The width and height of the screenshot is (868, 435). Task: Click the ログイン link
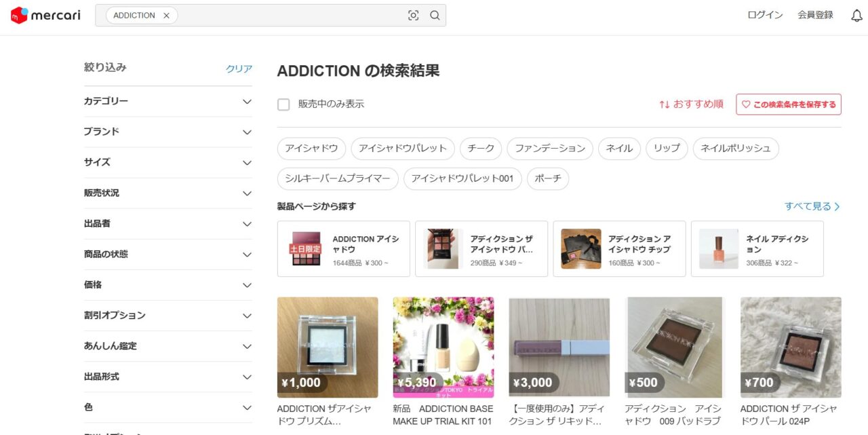coord(765,15)
